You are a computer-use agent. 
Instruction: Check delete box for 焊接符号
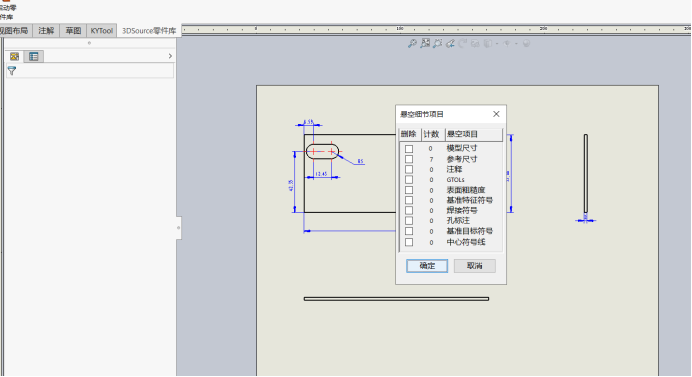(x=409, y=211)
